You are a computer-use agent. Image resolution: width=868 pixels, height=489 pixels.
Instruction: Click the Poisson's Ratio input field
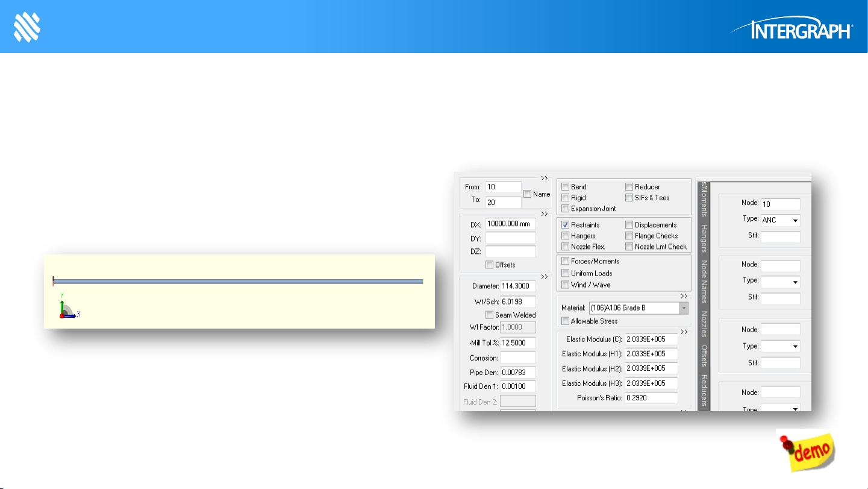(651, 398)
